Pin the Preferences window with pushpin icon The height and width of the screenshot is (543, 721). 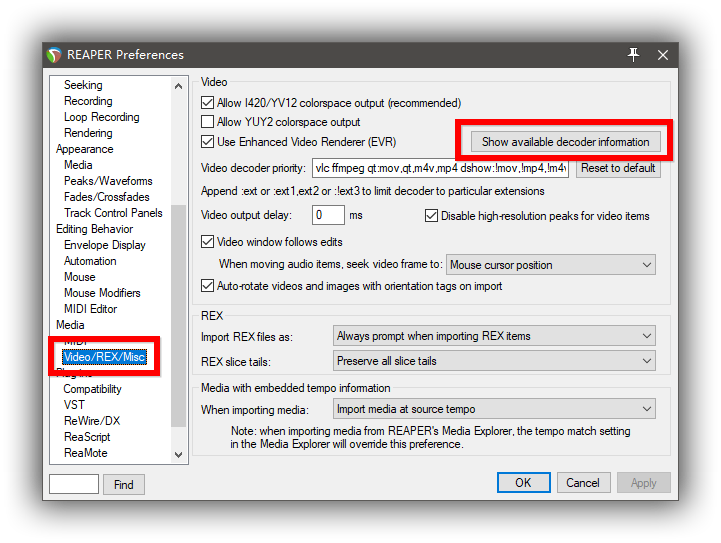coord(634,55)
